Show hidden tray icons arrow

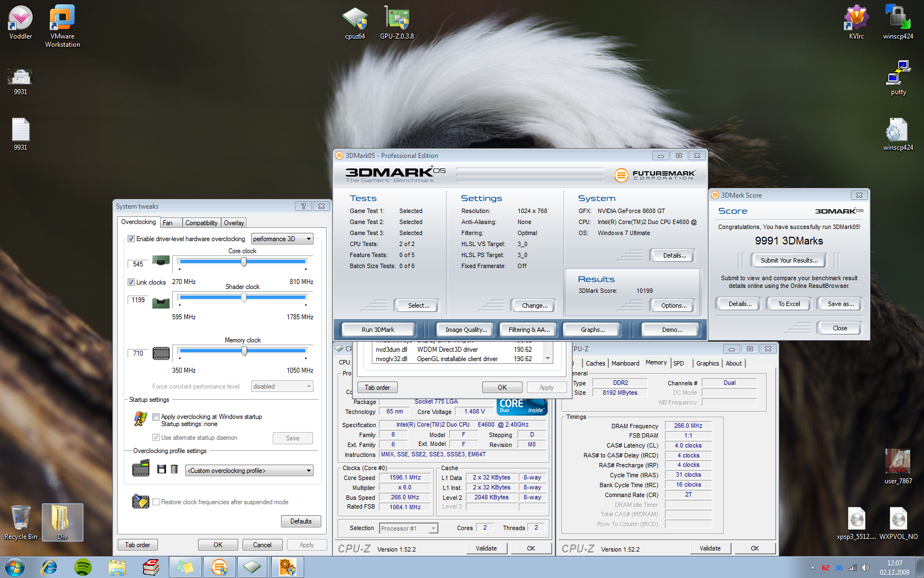pos(812,568)
